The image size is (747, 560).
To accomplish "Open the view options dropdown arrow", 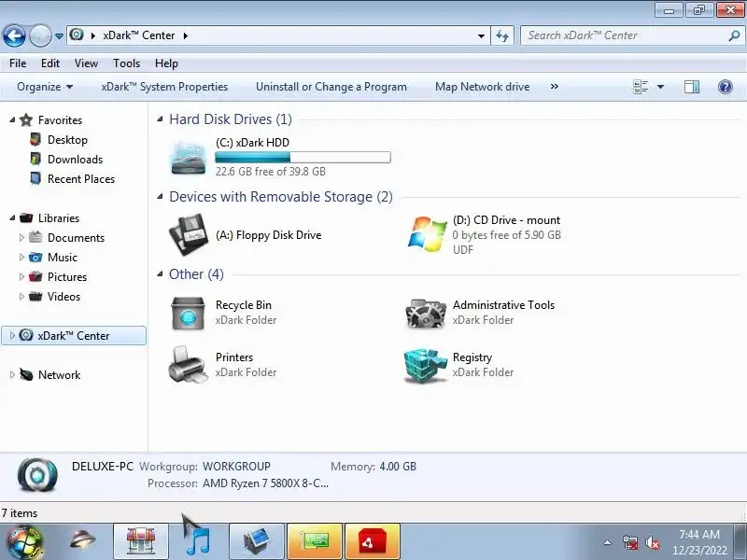I will click(x=660, y=87).
